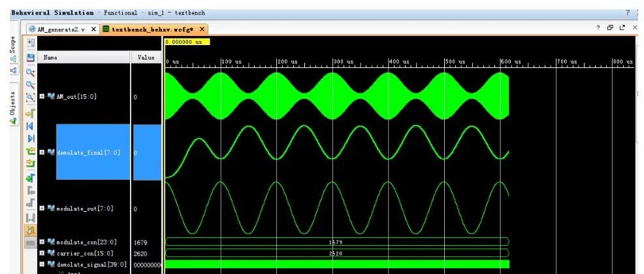Open the Scope side tab
Image resolution: width=644 pixels, height=274 pixels.
(13, 49)
